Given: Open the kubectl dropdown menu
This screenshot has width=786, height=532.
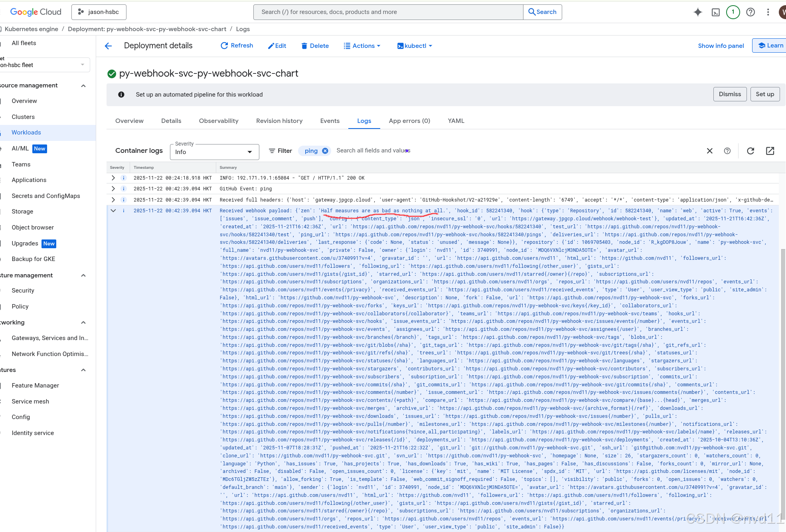Looking at the screenshot, I should pyautogui.click(x=415, y=46).
